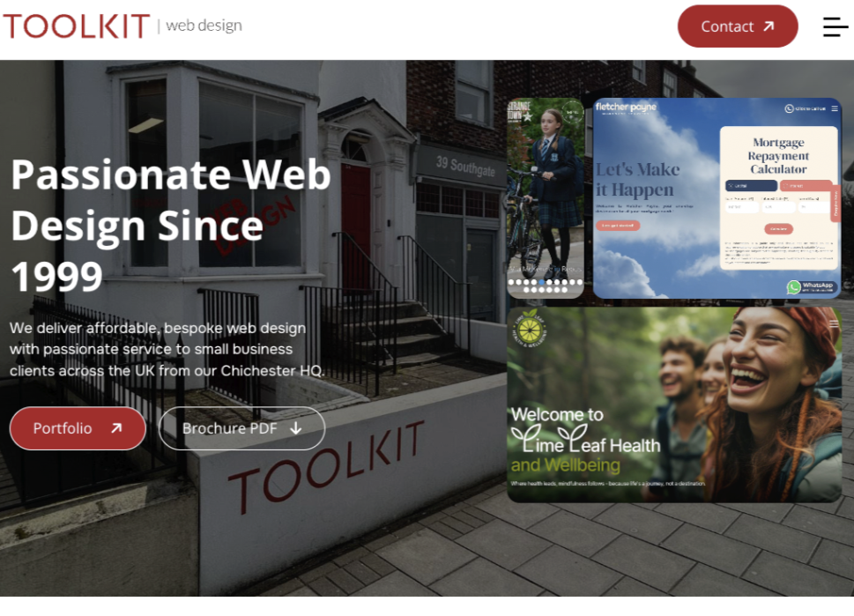Click the WhatsApp badge in Fletcher Payne preview
This screenshot has width=854, height=616.
[x=811, y=286]
